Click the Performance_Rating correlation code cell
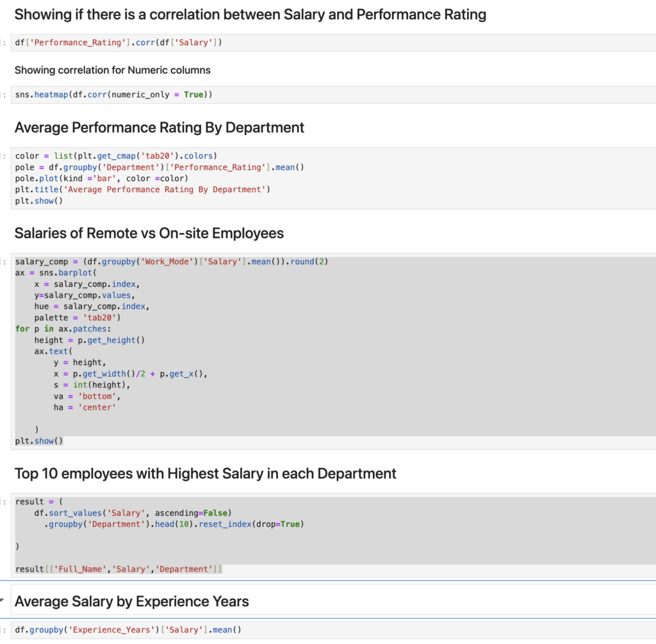The width and height of the screenshot is (656, 644). [x=119, y=43]
